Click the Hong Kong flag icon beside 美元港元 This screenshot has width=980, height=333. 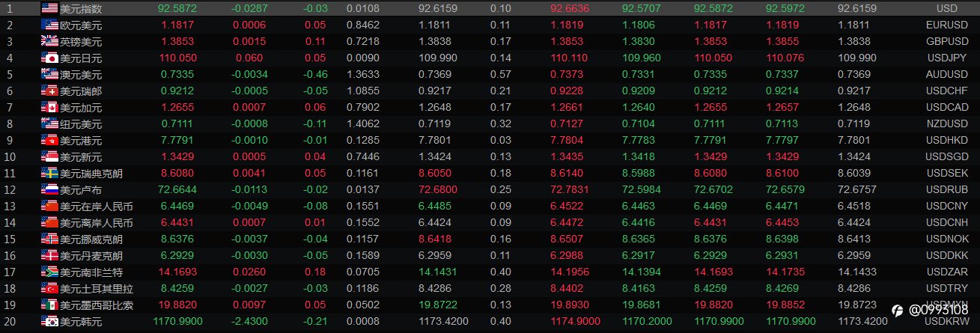click(x=49, y=140)
